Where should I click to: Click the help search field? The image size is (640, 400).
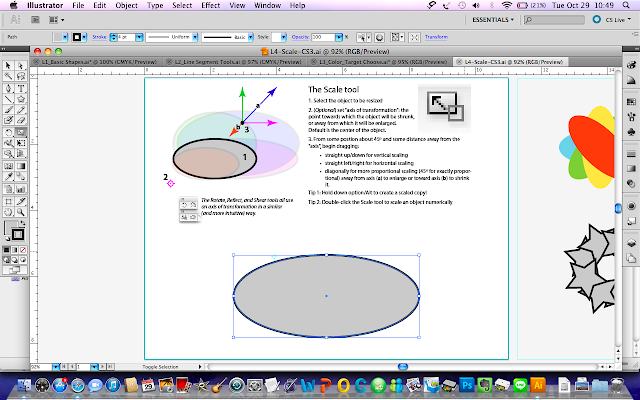(554, 20)
